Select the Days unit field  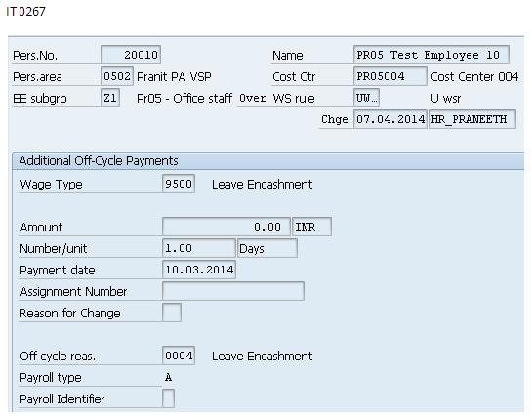coord(267,248)
